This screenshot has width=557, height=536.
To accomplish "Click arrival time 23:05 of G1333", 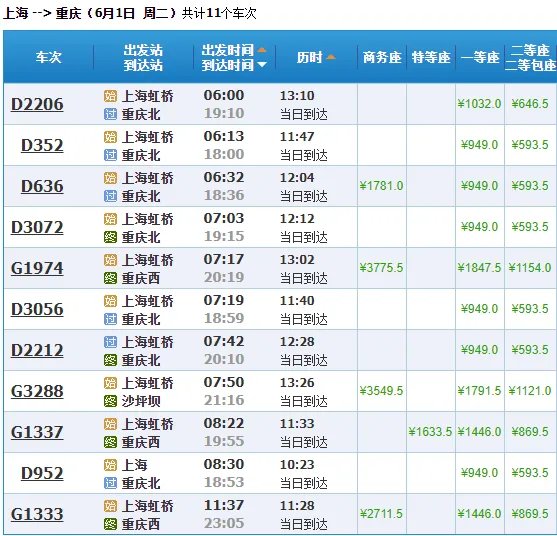I will (x=224, y=523).
